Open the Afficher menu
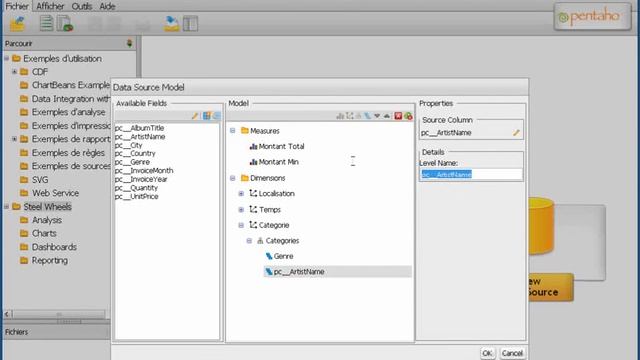The image size is (640, 360). tap(50, 6)
